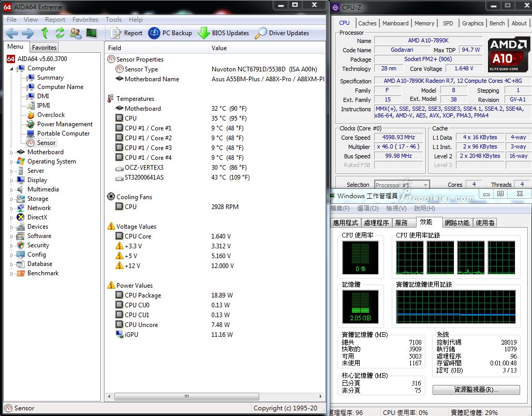532x416 pixels.
Task: Go up one level with green arrow
Action: [45, 33]
